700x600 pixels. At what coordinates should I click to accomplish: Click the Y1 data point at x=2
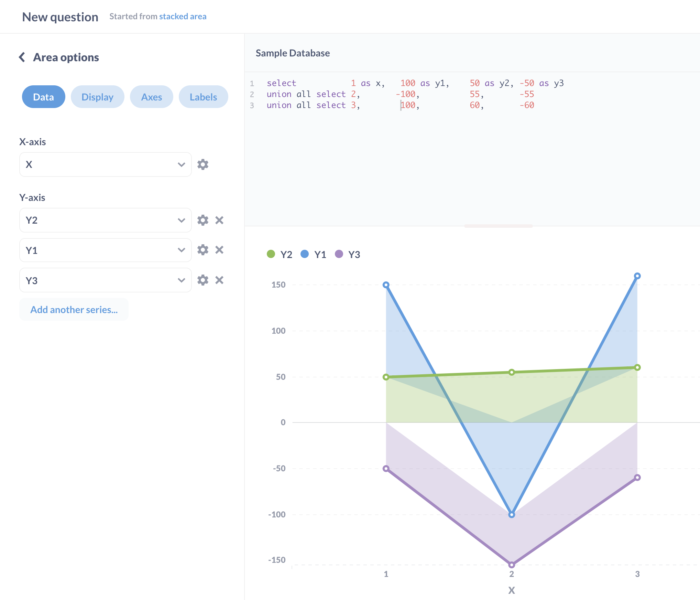pos(512,515)
